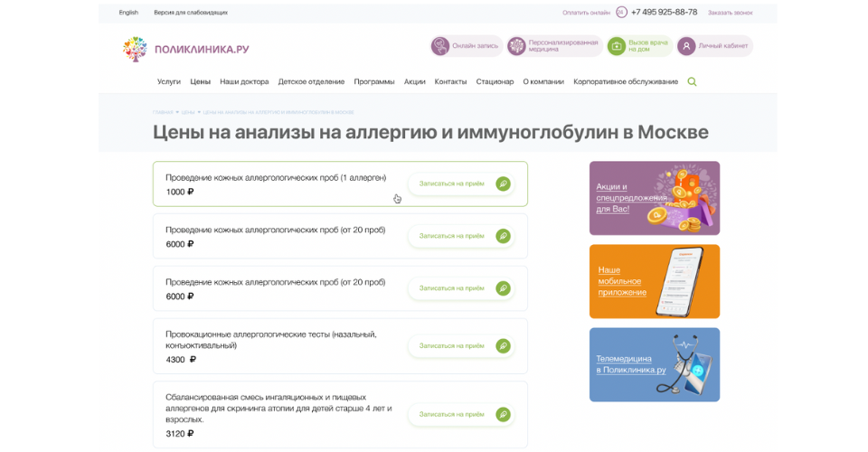This screenshot has height=452, width=868.
Task: Select Корпоративное обслуживание in navigation
Action: 626,81
